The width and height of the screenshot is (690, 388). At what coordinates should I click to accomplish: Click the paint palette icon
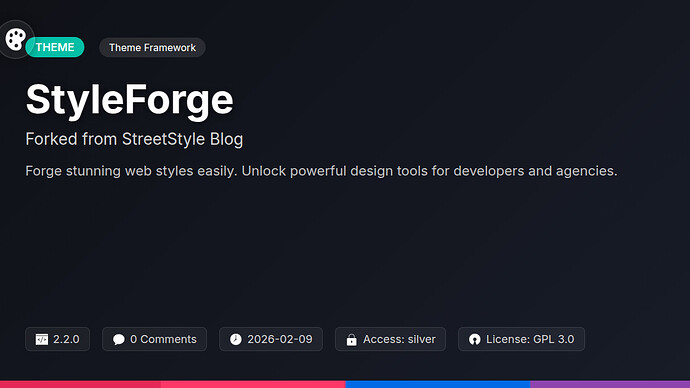(x=15, y=39)
